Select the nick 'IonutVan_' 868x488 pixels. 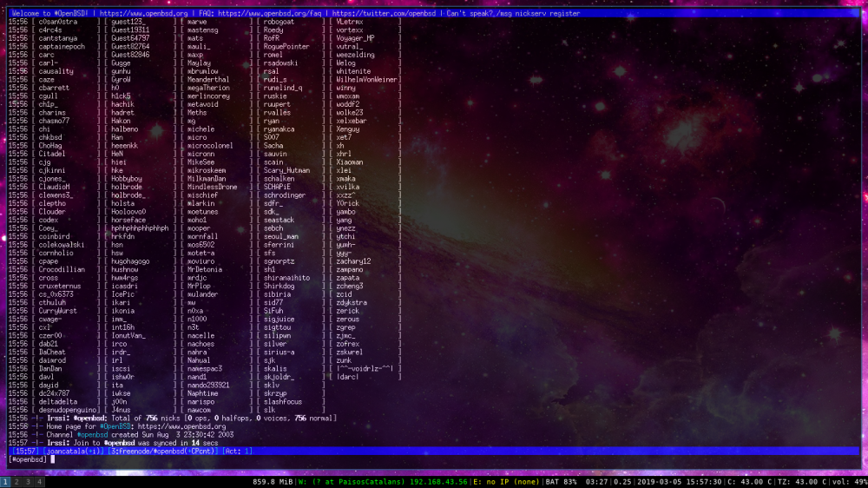(128, 336)
